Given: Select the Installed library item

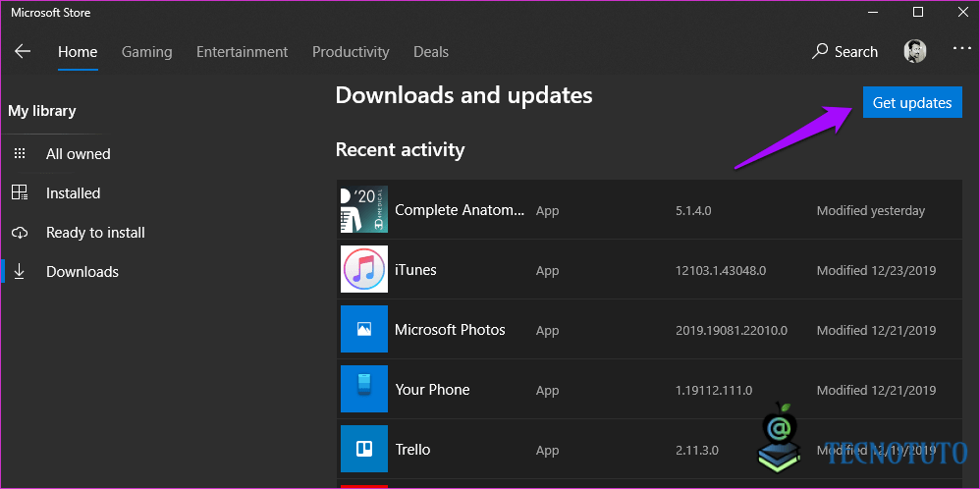Looking at the screenshot, I should (73, 193).
